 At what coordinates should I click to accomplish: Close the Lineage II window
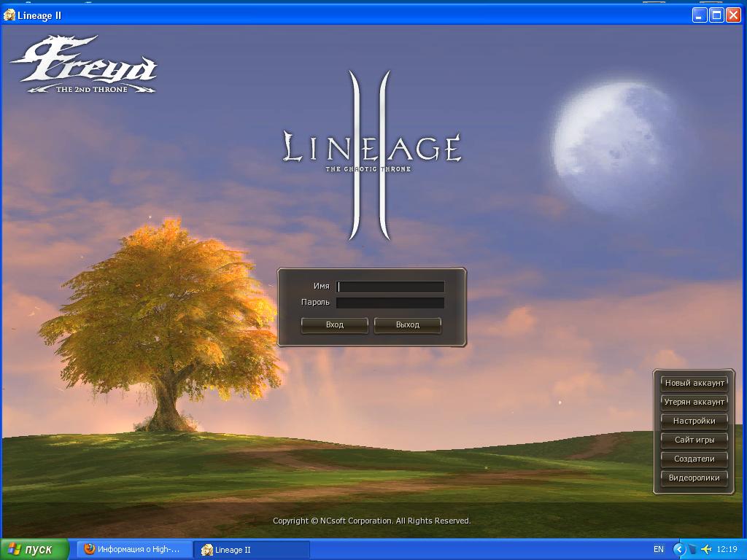coord(732,15)
